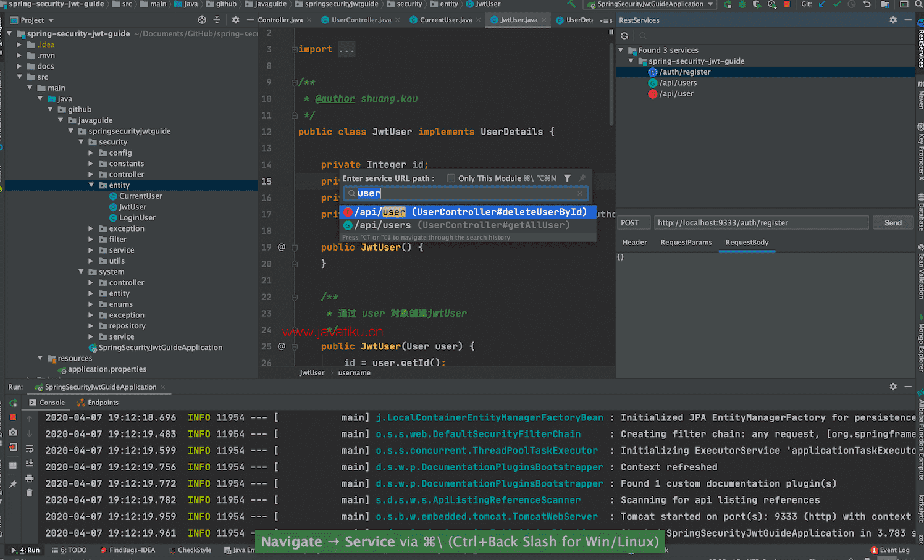Minimize the RestServices panel with hide icon
924x560 pixels.
click(x=908, y=20)
